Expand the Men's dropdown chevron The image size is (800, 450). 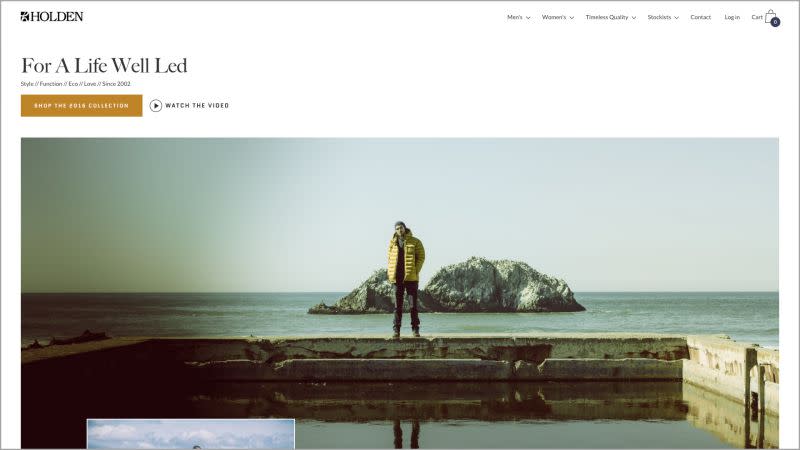(528, 18)
